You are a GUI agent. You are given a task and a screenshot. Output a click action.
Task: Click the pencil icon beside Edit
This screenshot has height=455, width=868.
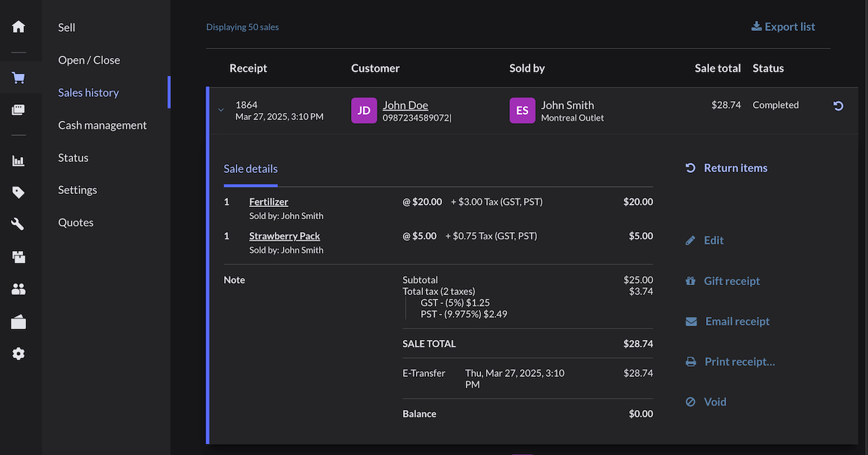(x=691, y=240)
